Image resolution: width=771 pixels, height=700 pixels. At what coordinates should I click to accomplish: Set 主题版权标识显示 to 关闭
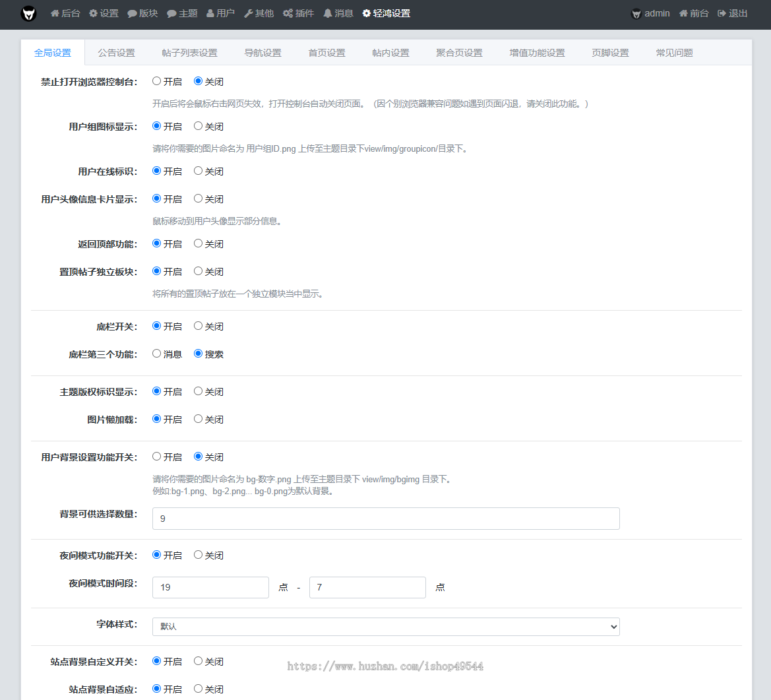coord(198,391)
